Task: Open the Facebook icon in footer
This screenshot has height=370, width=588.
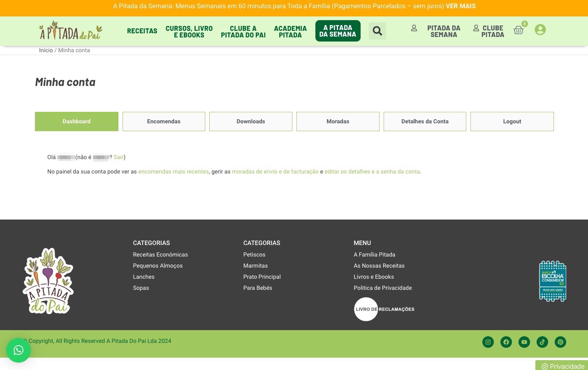Action: point(506,342)
